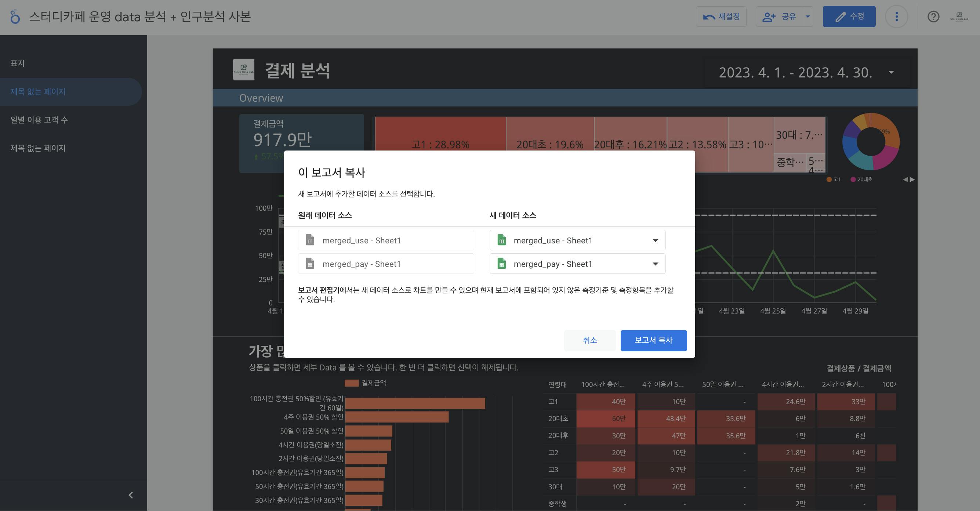The width and height of the screenshot is (980, 511).
Task: Go to the 표지 page
Action: (18, 63)
